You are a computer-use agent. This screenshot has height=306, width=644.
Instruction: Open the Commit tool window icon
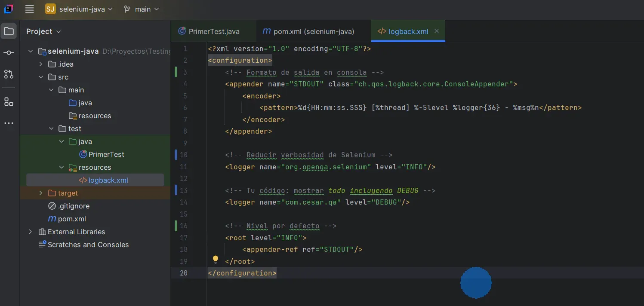point(9,52)
